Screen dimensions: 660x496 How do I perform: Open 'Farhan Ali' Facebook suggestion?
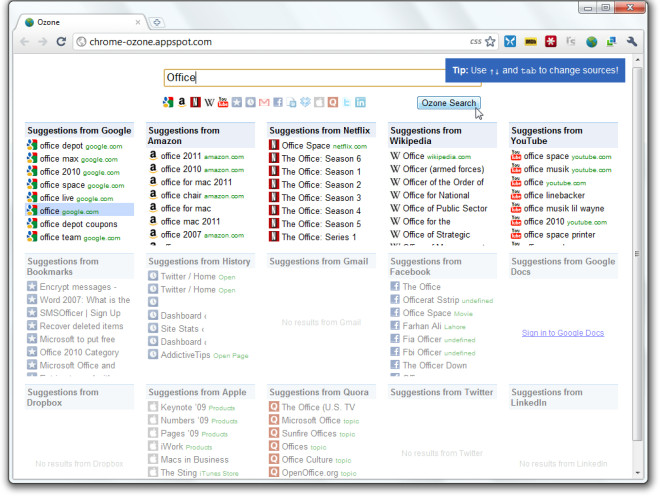click(443, 326)
